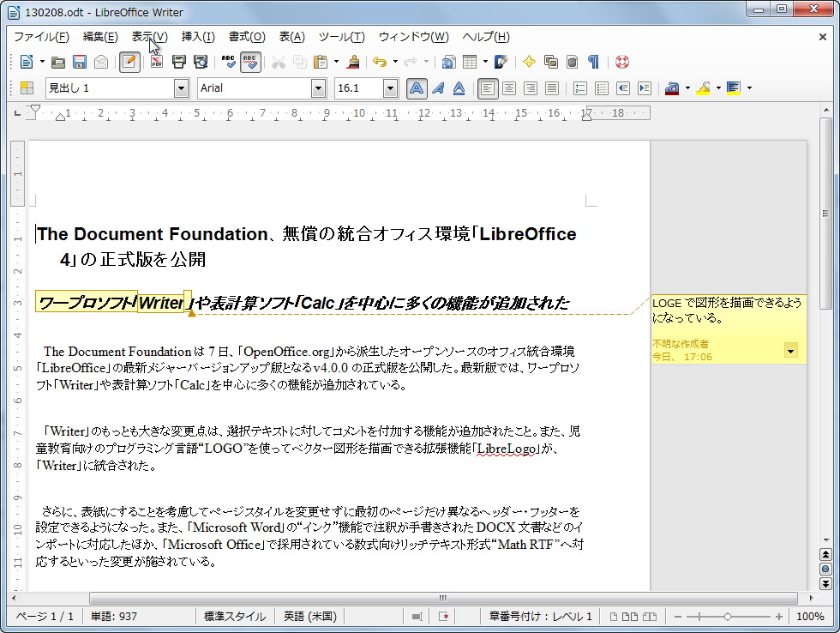Align text right
840x633 pixels.
click(531, 88)
